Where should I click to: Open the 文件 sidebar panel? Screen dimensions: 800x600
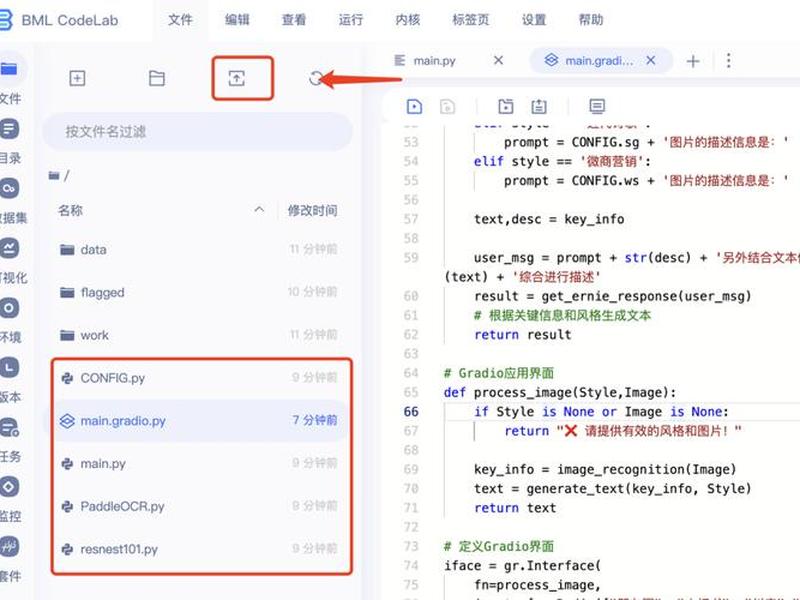(x=10, y=78)
